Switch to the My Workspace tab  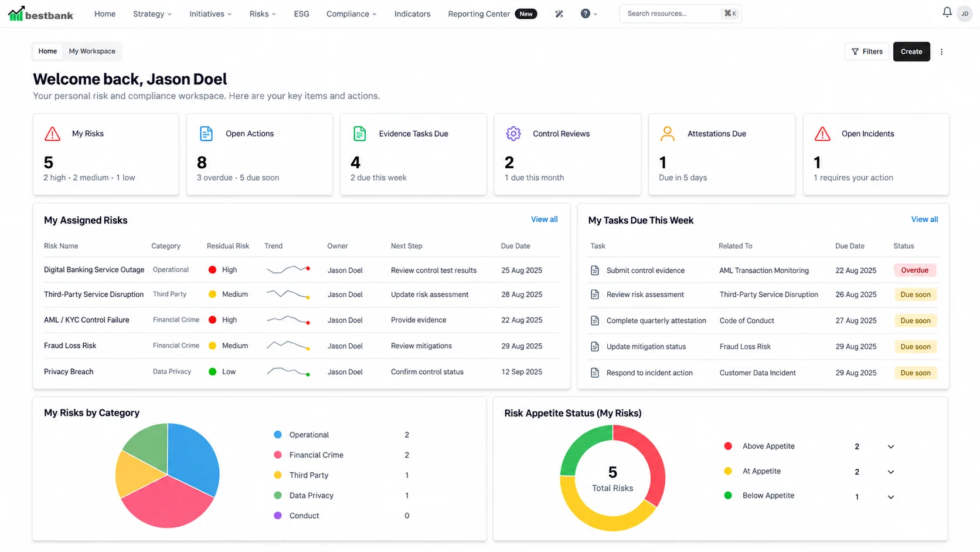pos(92,51)
